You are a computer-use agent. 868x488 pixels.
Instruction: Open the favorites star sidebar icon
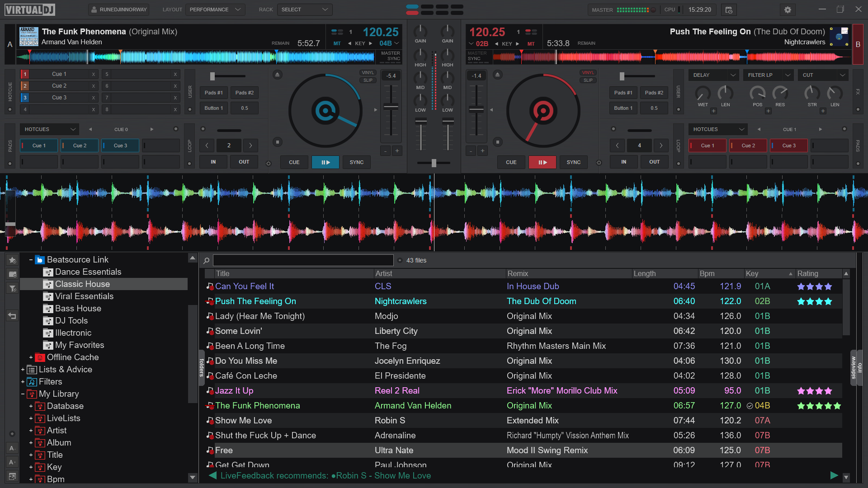pyautogui.click(x=13, y=260)
